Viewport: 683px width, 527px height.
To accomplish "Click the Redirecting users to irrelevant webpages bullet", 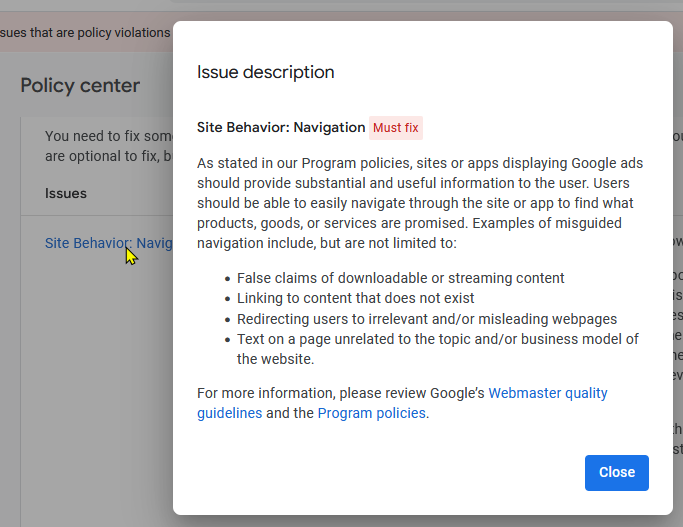I will pyautogui.click(x=426, y=319).
